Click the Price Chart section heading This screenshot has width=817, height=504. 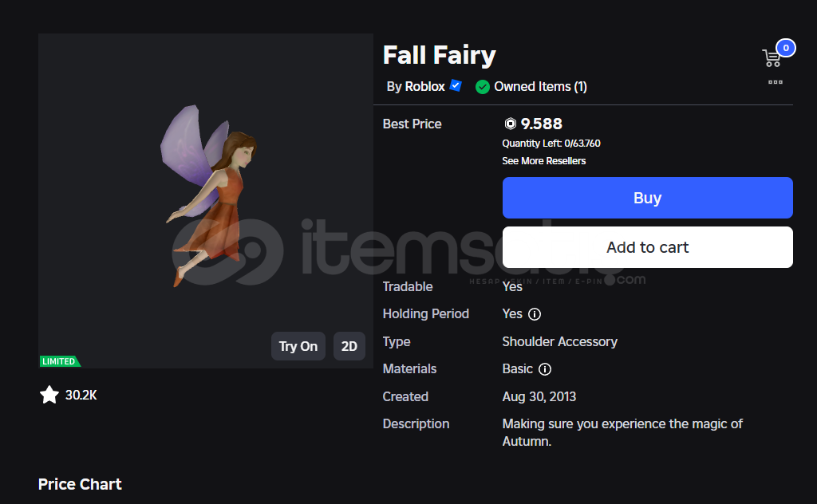(x=80, y=484)
